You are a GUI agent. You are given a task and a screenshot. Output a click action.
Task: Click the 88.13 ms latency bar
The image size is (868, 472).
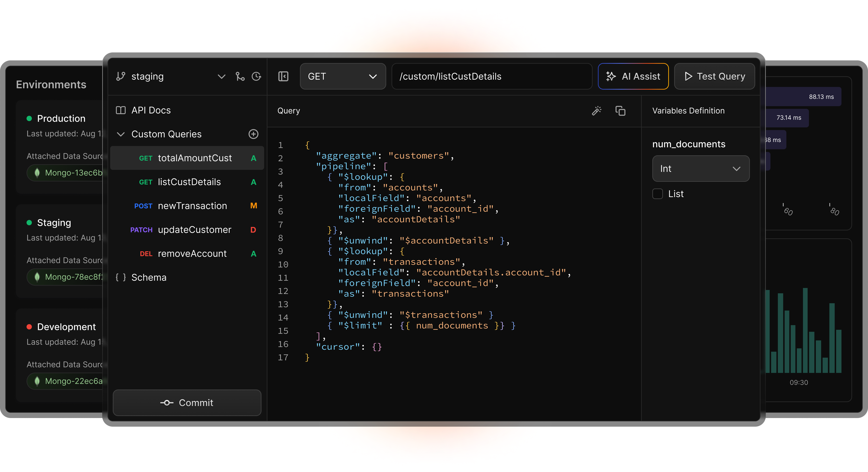pyautogui.click(x=803, y=97)
